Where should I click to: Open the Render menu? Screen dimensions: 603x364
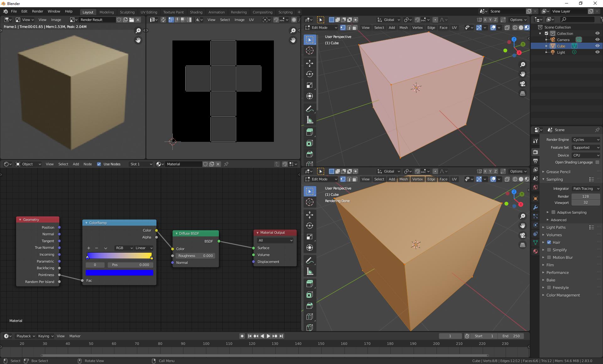[x=37, y=11]
